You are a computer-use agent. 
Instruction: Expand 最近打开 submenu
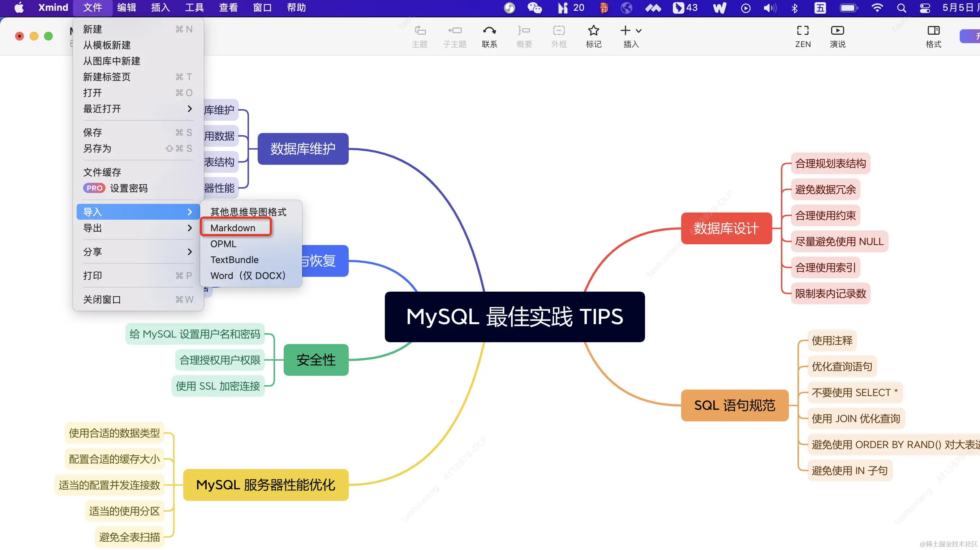[138, 109]
